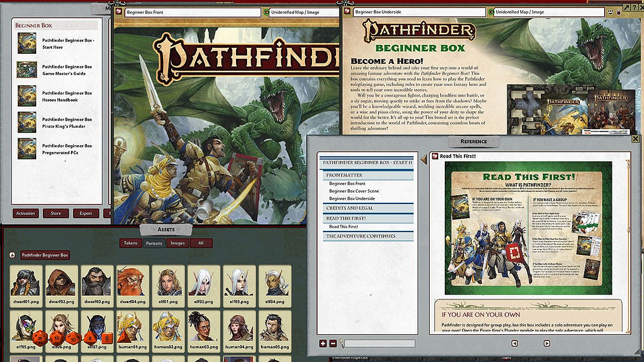The height and width of the screenshot is (362, 644).
Task: Select the human04.png portrait
Action: tap(239, 330)
